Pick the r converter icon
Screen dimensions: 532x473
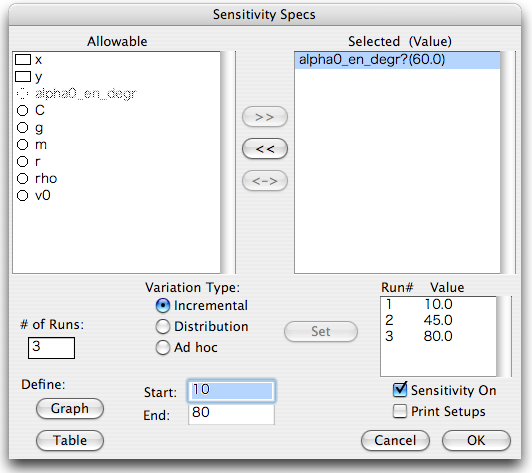click(22, 162)
